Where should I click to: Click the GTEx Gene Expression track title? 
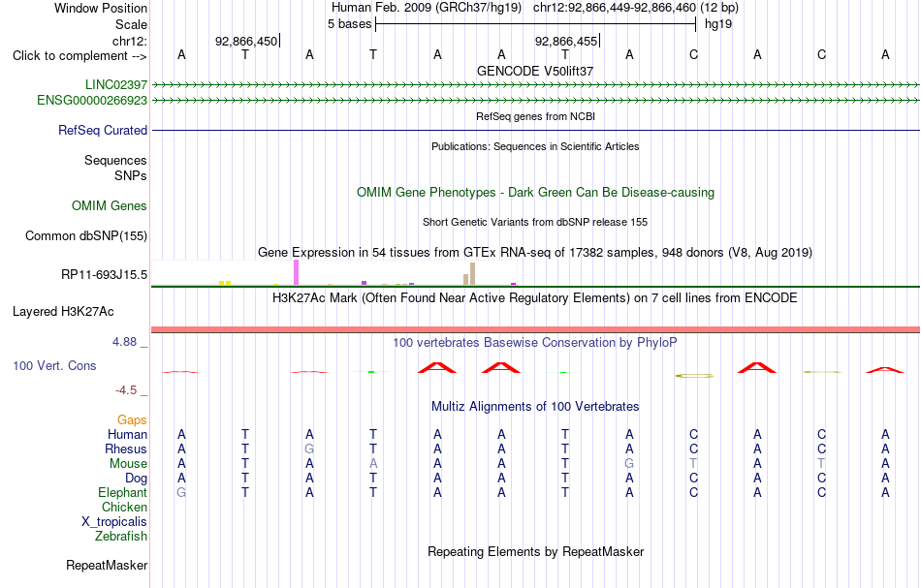point(535,252)
